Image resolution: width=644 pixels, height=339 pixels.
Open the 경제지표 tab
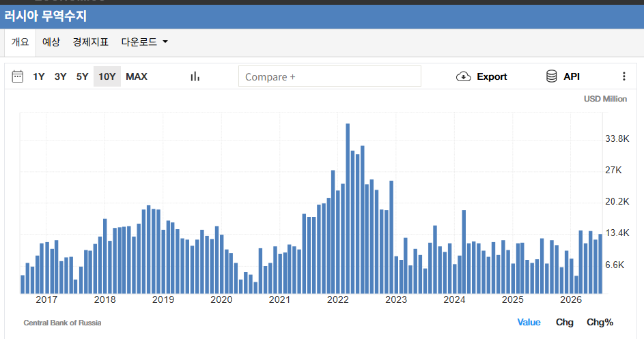90,42
